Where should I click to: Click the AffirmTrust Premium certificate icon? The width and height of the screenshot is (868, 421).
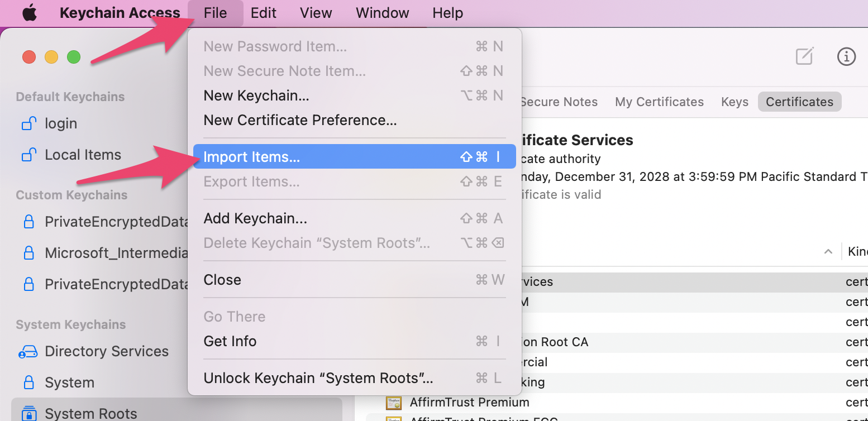394,403
